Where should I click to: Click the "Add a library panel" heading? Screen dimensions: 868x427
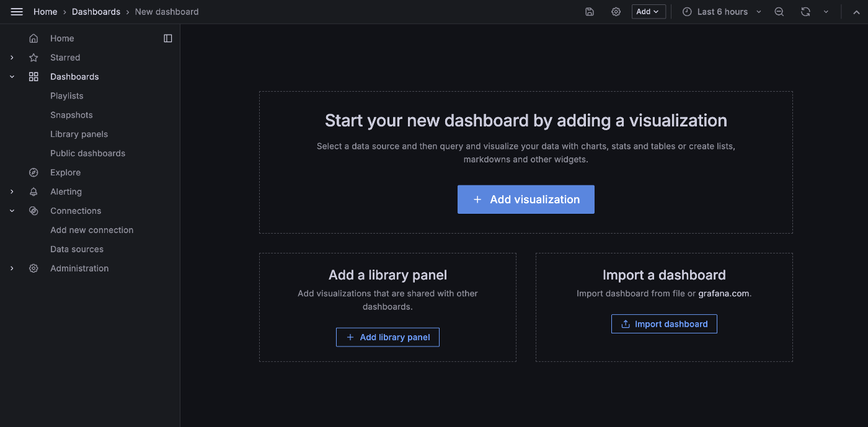pyautogui.click(x=387, y=275)
